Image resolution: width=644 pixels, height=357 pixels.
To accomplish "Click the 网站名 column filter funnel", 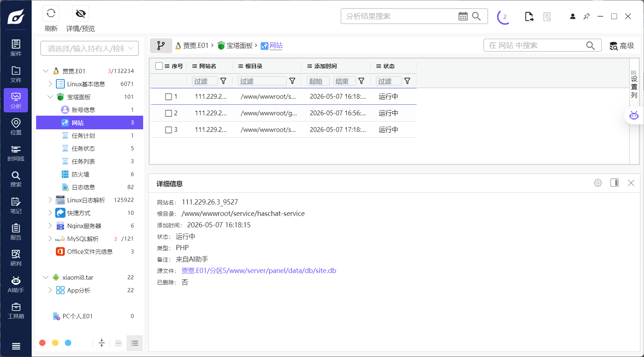I will pyautogui.click(x=223, y=81).
